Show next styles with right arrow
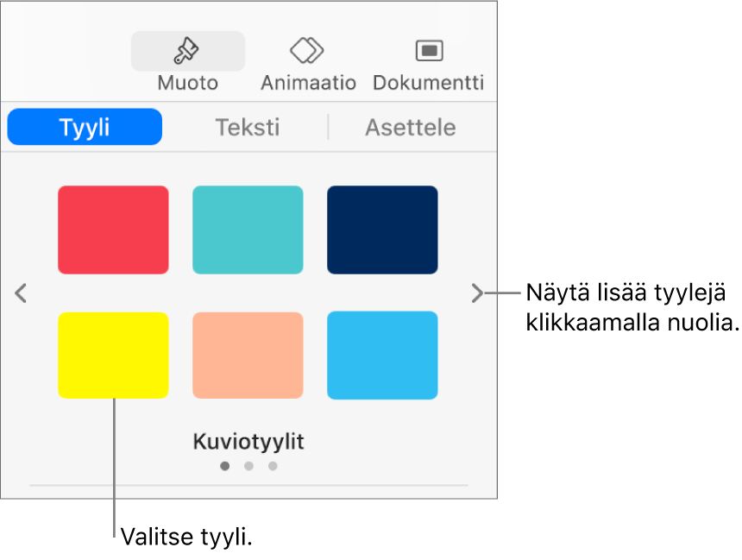This screenshot has height=560, width=742. click(x=477, y=293)
